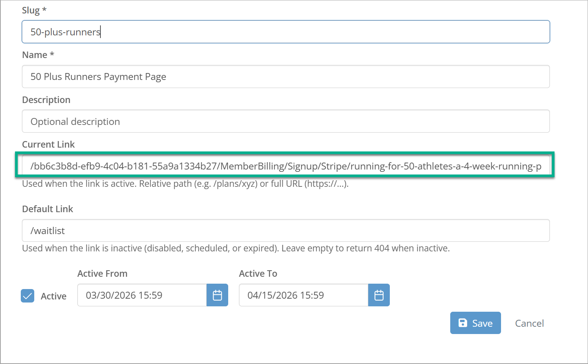Click the Active From date text field
588x364 pixels.
[142, 295]
